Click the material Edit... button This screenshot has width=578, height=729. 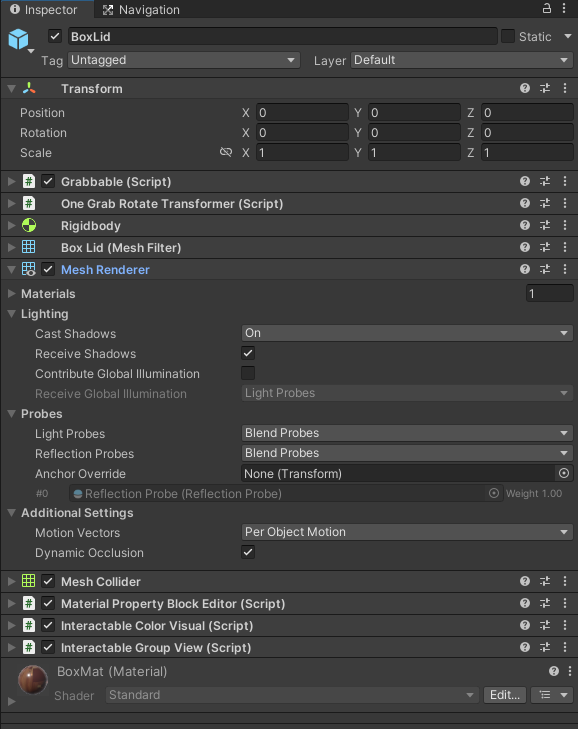tap(505, 695)
